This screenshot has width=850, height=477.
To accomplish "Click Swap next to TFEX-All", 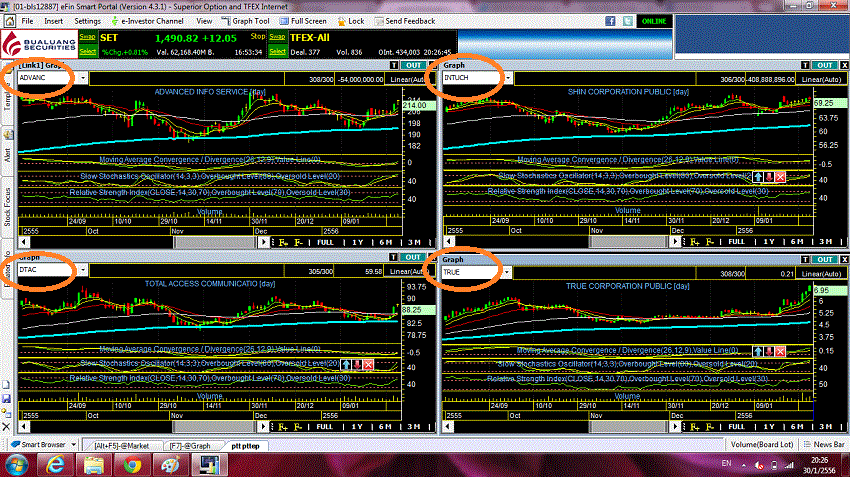I will pyautogui.click(x=277, y=37).
